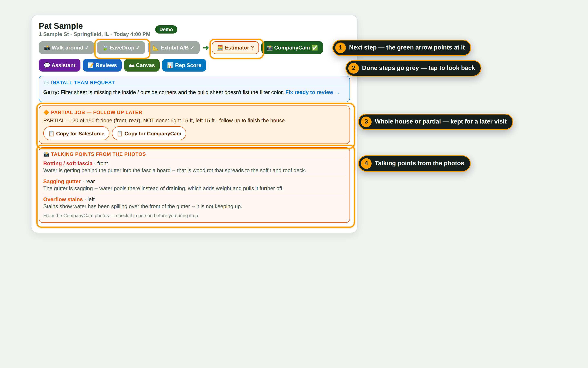Click the 'Sagging gutter' talking point
Image resolution: width=588 pixels, height=368 pixels.
[x=62, y=182]
